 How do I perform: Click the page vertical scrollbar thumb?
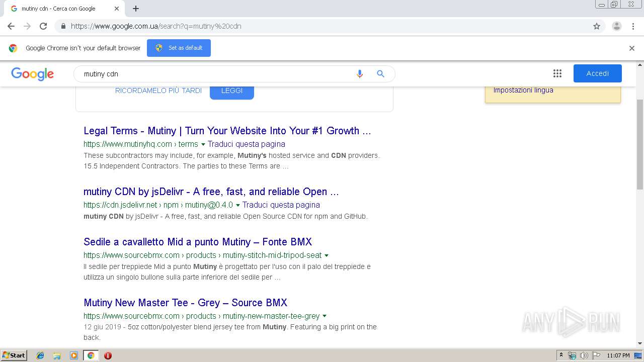pos(640,144)
